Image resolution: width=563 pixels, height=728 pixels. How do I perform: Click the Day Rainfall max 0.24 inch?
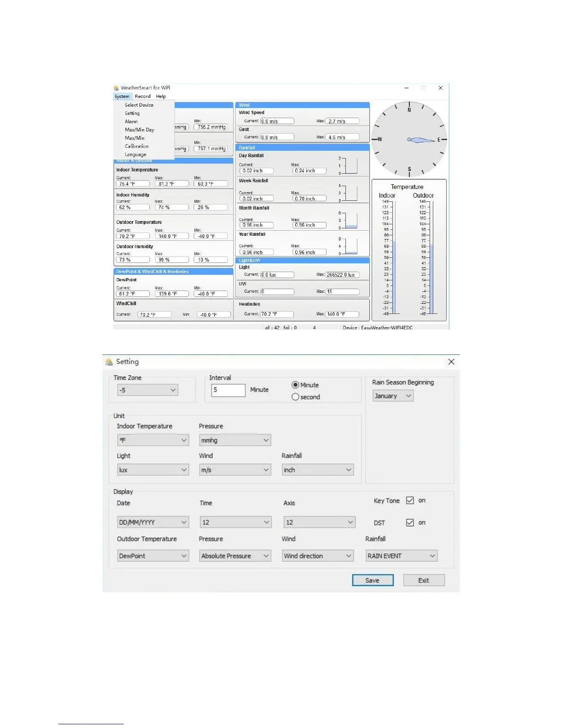click(309, 171)
